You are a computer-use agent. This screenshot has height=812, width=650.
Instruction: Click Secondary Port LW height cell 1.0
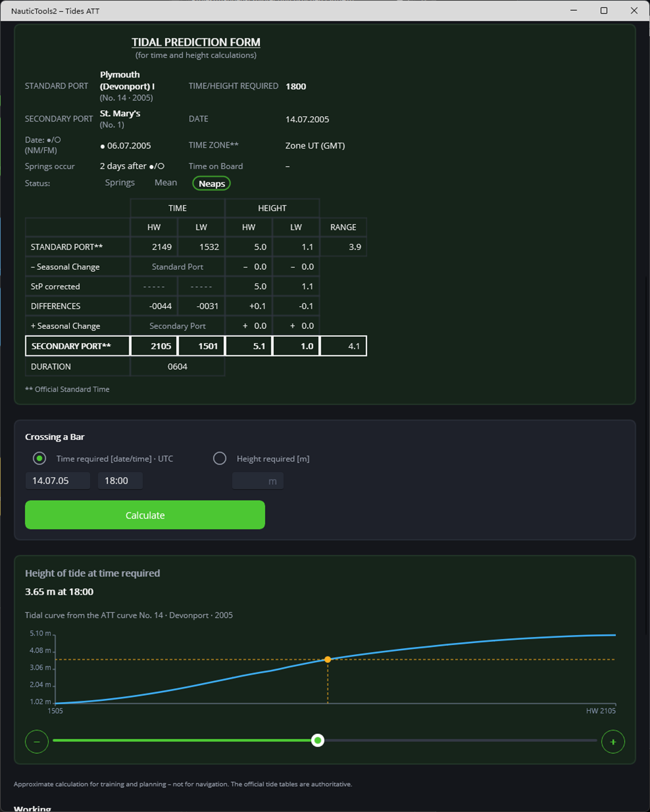(x=296, y=346)
